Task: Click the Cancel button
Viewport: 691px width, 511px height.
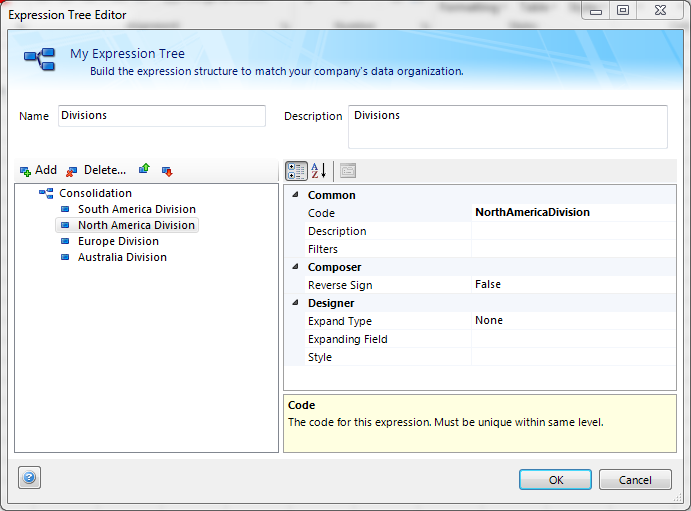Action: (635, 479)
